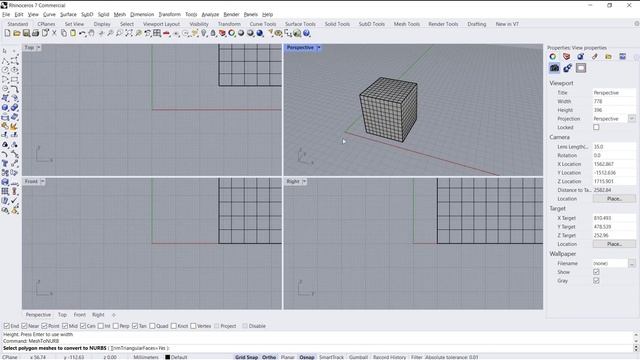Viewport: 640px width, 360px height.
Task: Switch to the Curve Tools toolbar tab
Action: 263,24
